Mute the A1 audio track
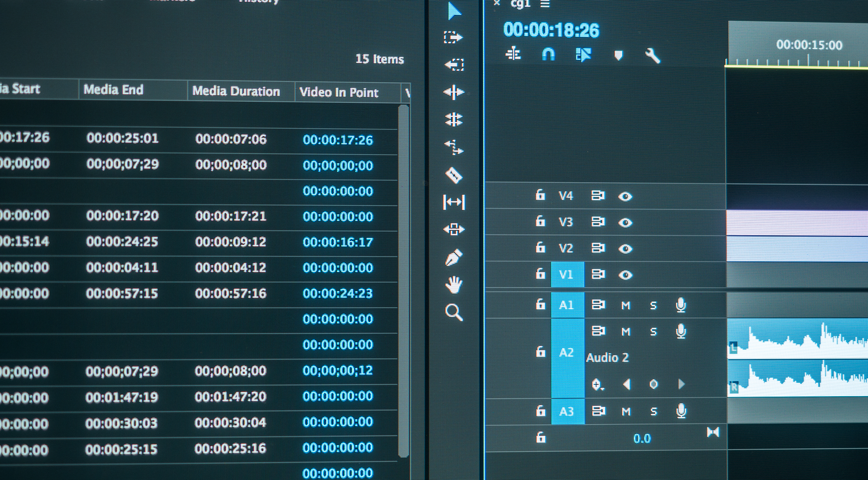 [626, 305]
